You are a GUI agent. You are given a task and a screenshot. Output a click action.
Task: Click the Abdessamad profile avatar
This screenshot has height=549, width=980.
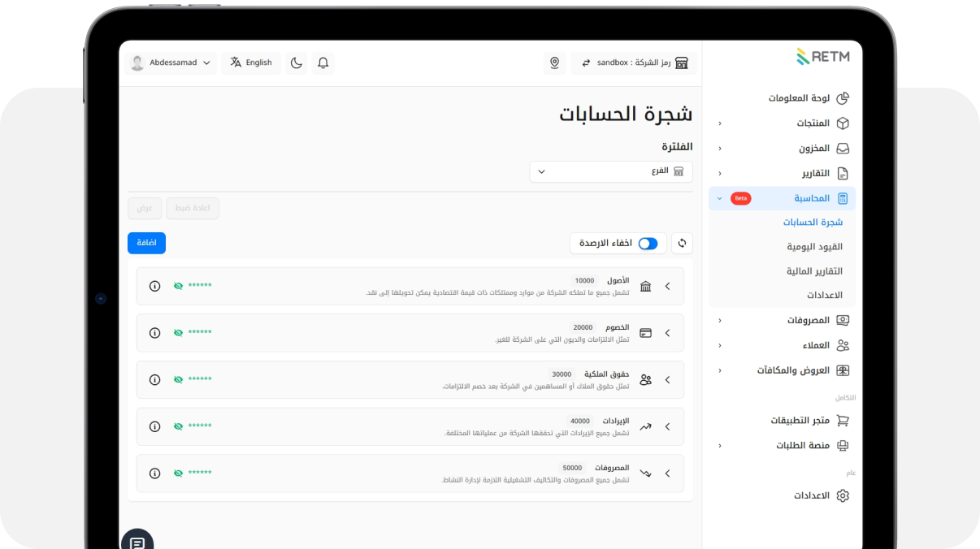click(x=137, y=63)
